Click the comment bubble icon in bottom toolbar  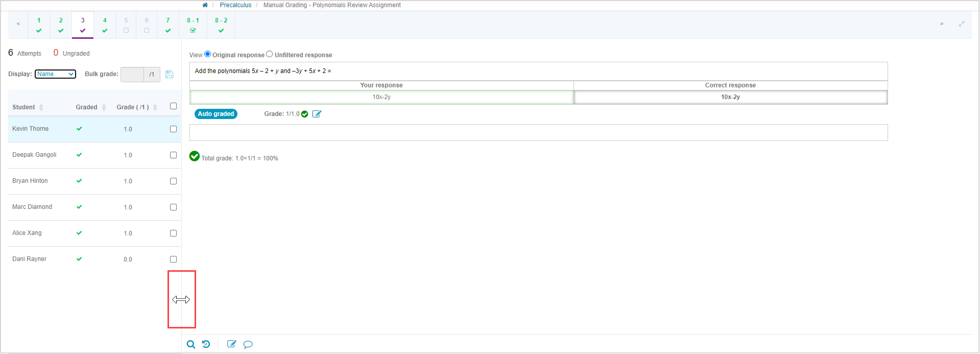(248, 344)
